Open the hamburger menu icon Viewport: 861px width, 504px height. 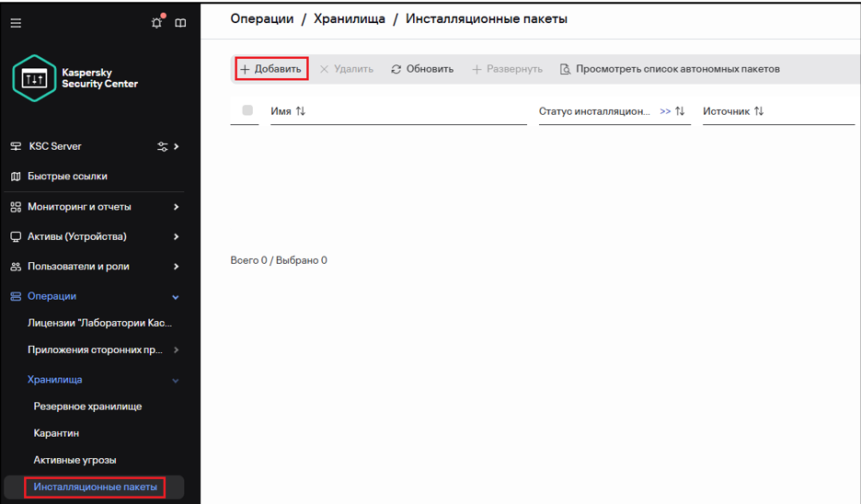tap(16, 23)
